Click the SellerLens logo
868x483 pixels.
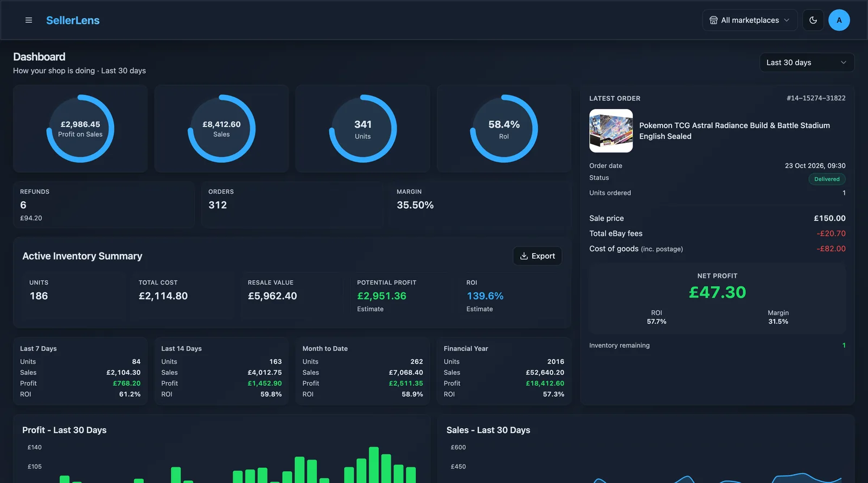(73, 20)
